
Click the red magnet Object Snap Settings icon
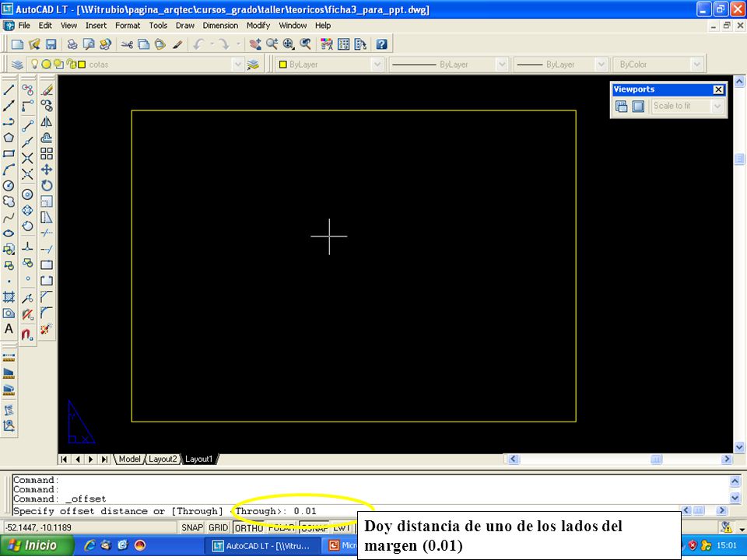point(28,334)
